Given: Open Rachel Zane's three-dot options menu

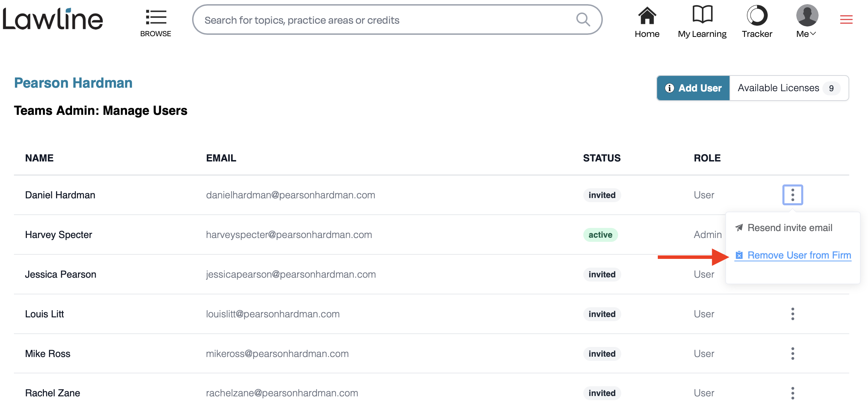Looking at the screenshot, I should [x=792, y=393].
